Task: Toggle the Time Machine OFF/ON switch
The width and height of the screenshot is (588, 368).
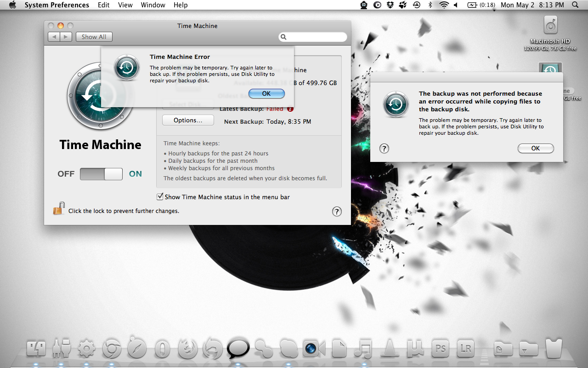Action: pyautogui.click(x=101, y=174)
